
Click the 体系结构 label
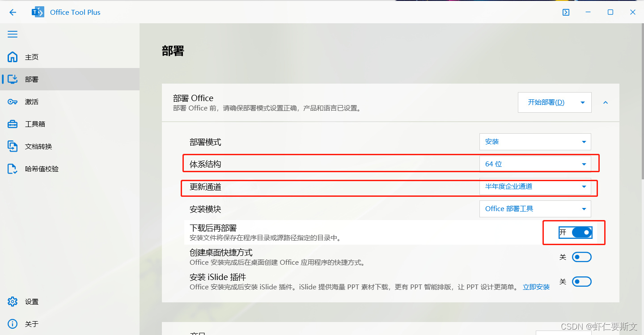[205, 164]
